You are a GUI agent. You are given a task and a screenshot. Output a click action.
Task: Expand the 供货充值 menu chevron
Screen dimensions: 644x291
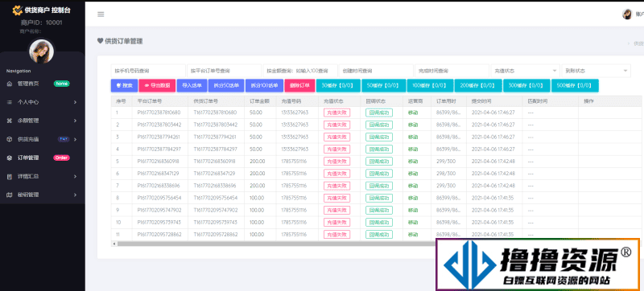pyautogui.click(x=75, y=139)
